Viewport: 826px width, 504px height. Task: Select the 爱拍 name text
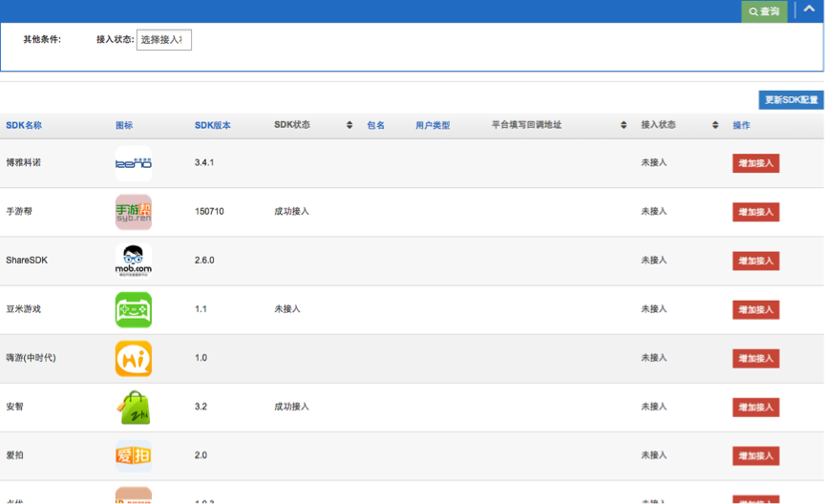14,455
